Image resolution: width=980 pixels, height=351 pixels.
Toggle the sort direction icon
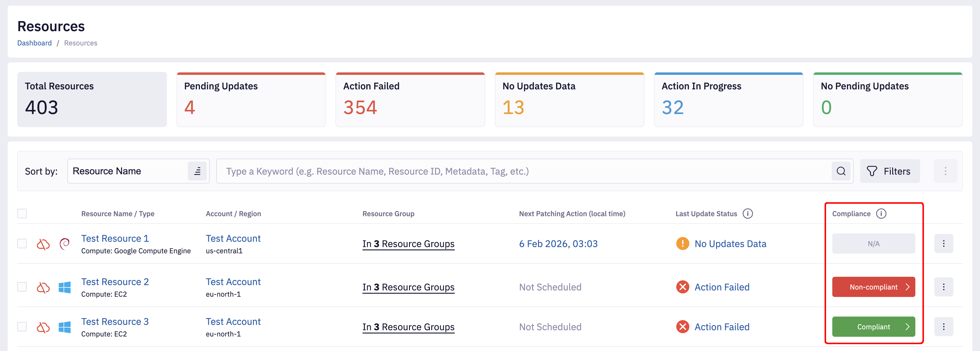click(197, 171)
